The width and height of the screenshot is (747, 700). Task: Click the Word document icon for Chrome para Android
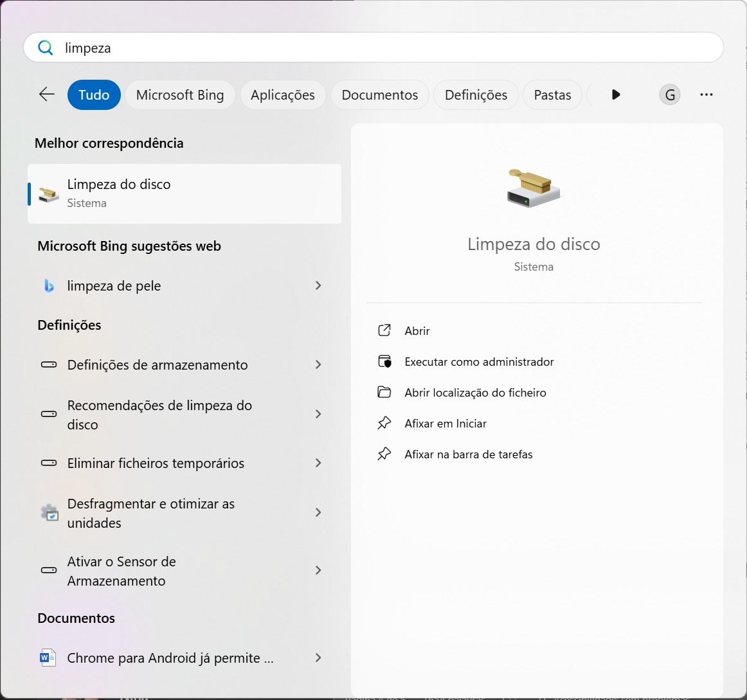pos(48,658)
